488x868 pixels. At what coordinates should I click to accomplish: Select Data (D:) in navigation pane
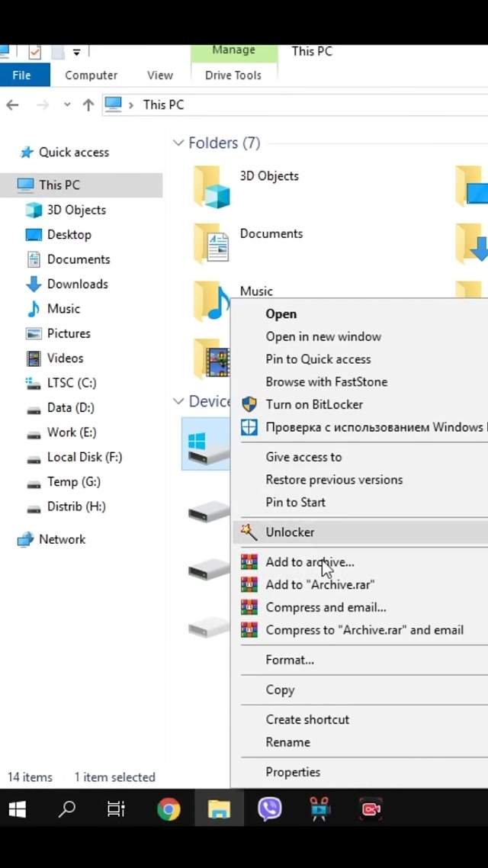point(70,407)
